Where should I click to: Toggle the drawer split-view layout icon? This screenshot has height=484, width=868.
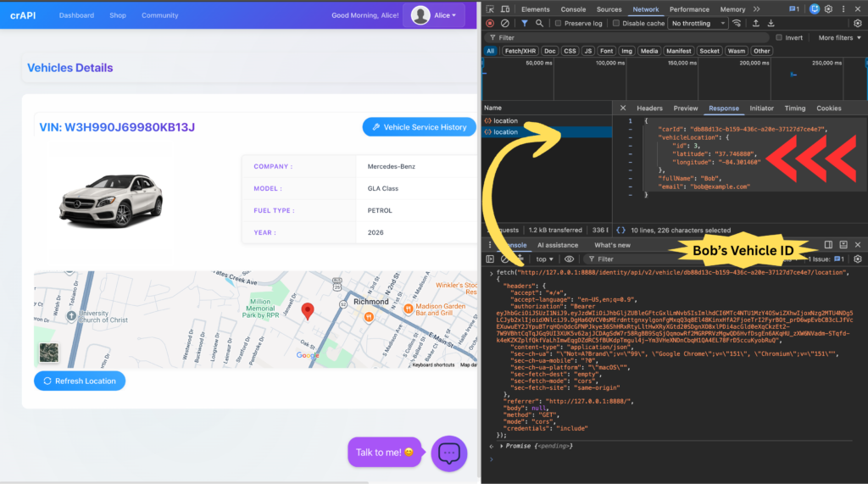point(828,245)
